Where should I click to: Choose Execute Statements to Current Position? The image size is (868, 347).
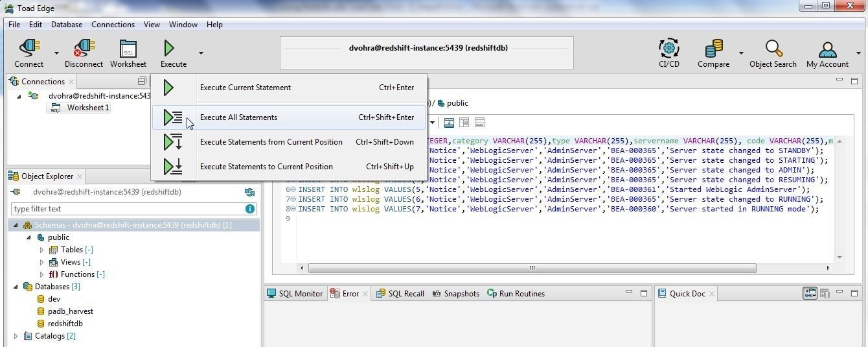(289, 167)
